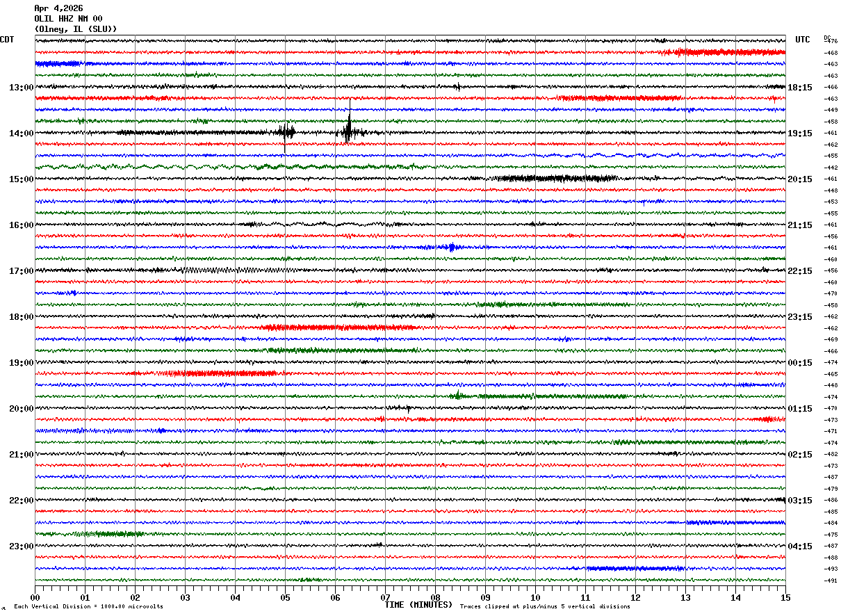Click the station code OLIL HHZ NM 00
841x616 pixels.
(68, 19)
